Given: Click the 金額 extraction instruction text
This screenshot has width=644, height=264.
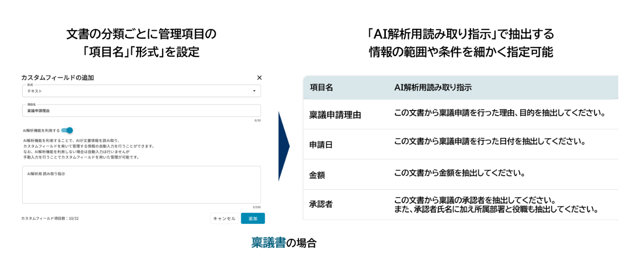Looking at the screenshot, I should [460, 172].
